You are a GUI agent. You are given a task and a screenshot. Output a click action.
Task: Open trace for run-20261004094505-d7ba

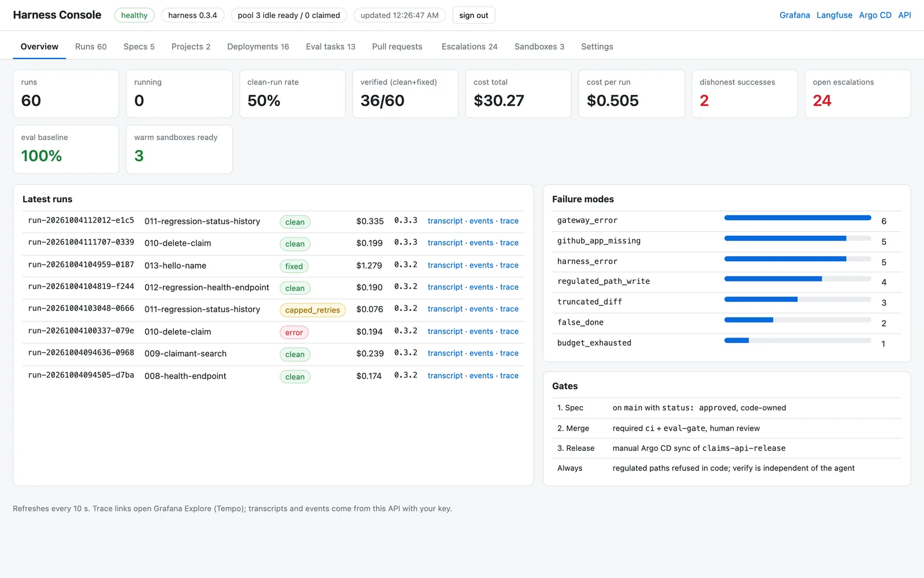click(x=509, y=376)
